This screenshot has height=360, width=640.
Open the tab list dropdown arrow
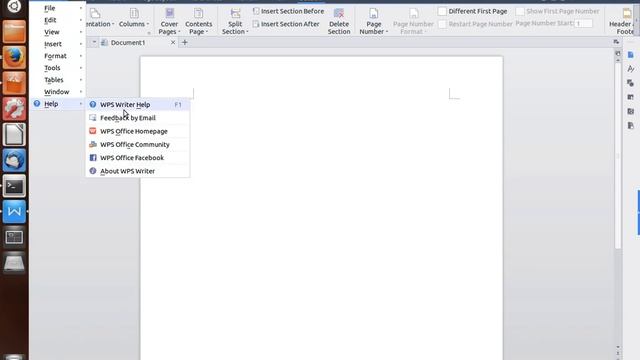pyautogui.click(x=94, y=42)
